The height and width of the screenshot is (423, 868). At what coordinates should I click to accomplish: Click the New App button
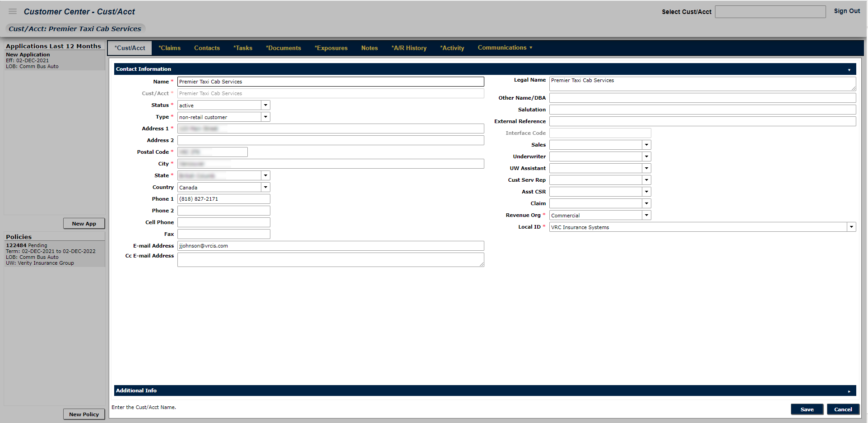(84, 224)
